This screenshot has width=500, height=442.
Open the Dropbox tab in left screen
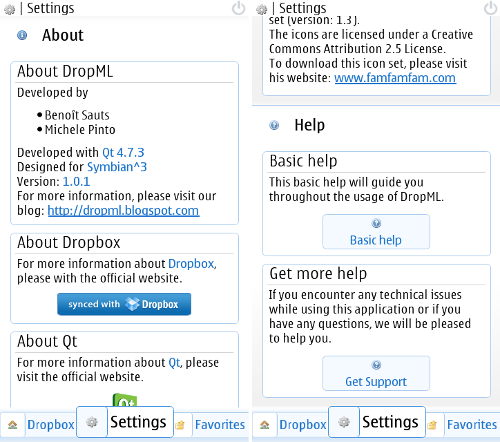51,425
